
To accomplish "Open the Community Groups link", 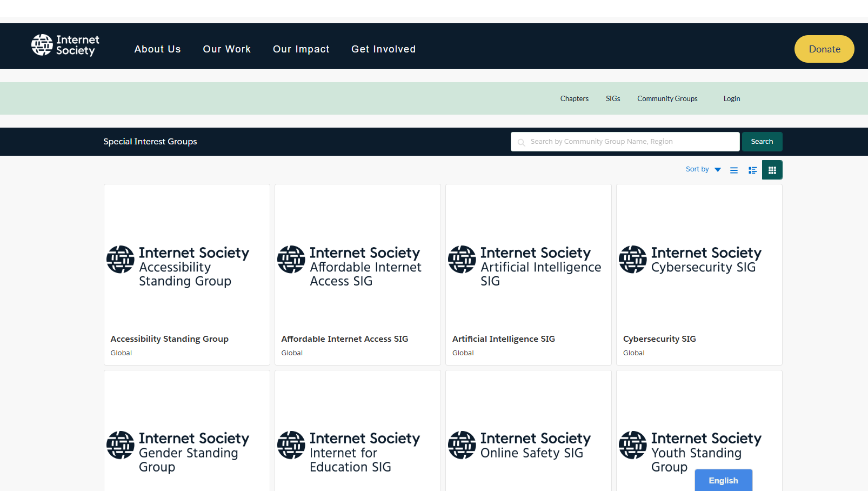I will coord(667,98).
